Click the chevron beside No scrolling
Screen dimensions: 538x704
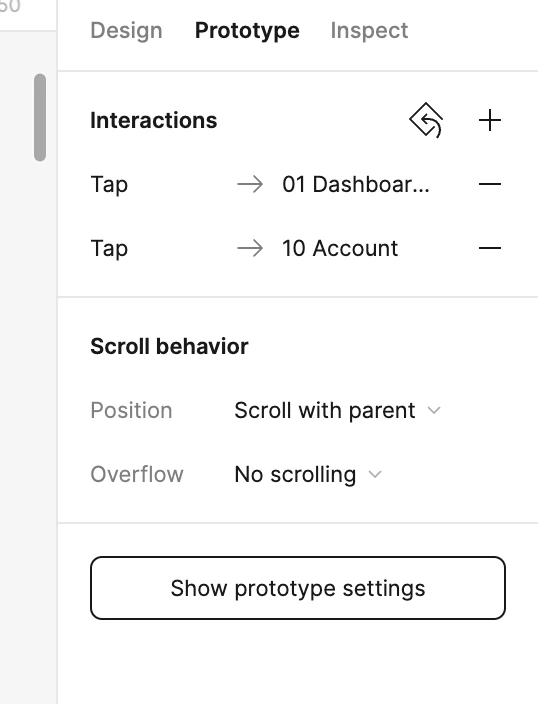click(x=375, y=474)
